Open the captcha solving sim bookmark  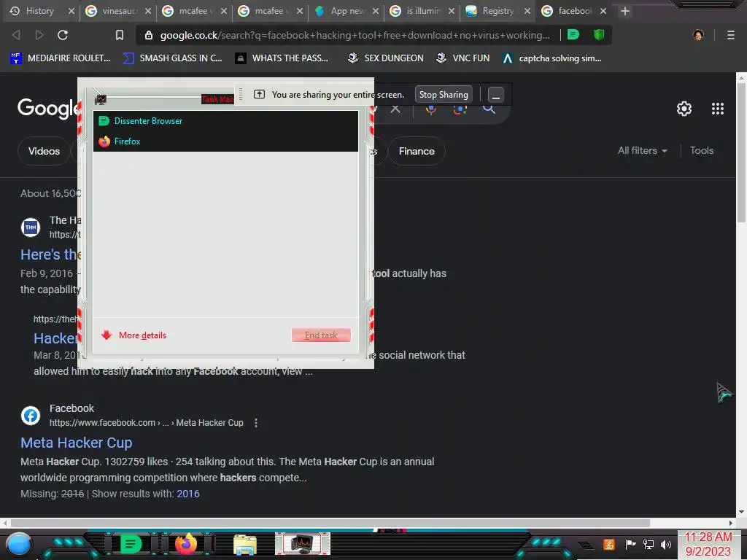click(552, 58)
